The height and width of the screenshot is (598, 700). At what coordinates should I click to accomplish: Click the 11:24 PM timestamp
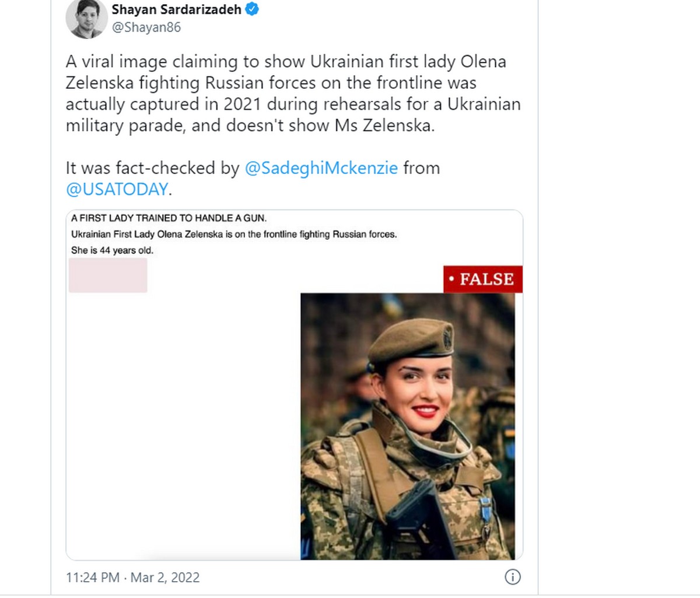coord(92,578)
